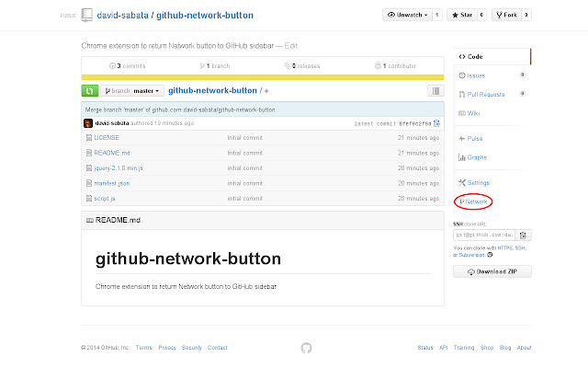Copy SSH clone URL to clipboard

point(523,236)
